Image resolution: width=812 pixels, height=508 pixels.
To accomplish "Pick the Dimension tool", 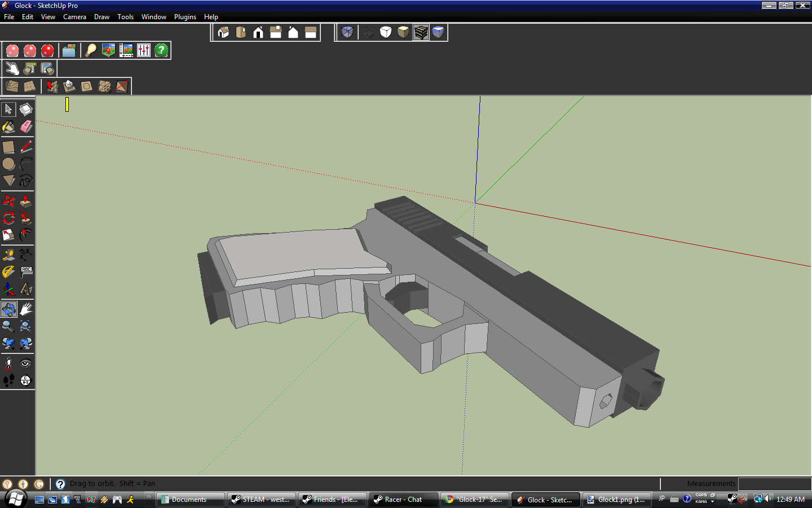I will pos(26,255).
